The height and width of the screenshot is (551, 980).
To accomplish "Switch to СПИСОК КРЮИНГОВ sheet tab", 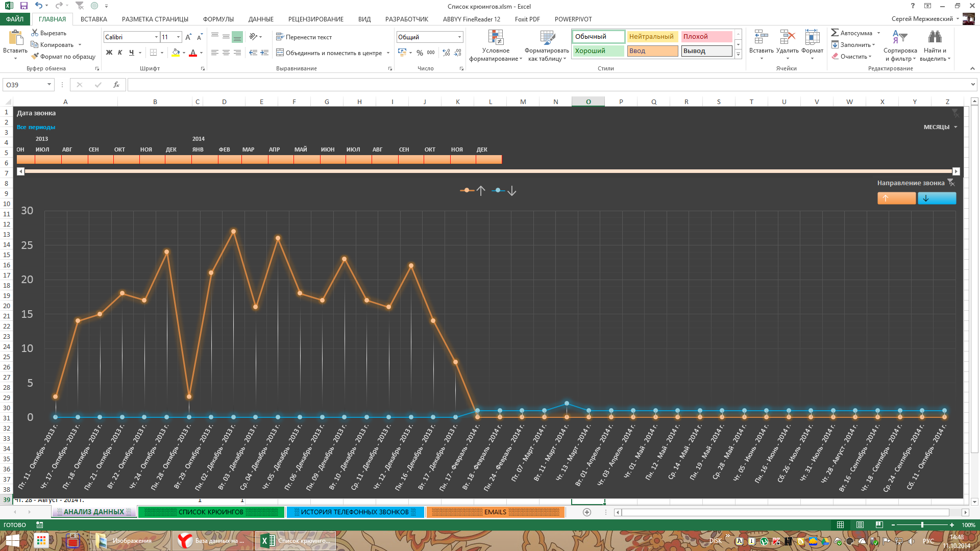I will pyautogui.click(x=211, y=512).
